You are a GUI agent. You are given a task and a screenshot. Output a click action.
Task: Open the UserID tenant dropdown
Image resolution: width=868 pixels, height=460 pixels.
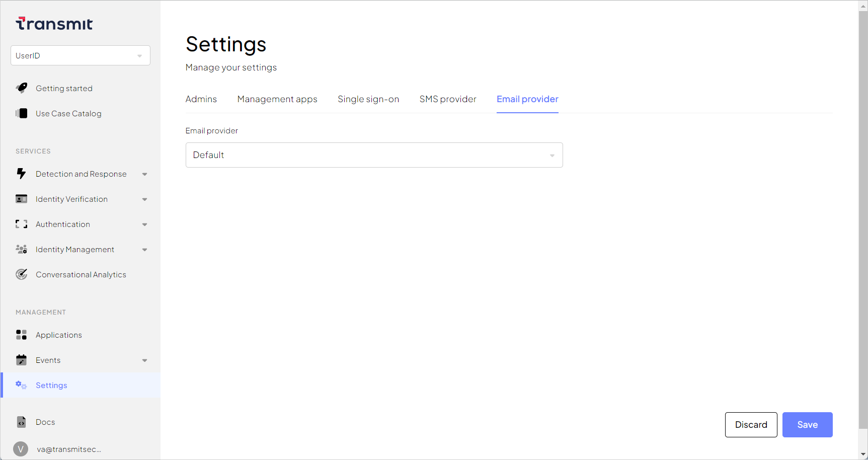[81, 55]
